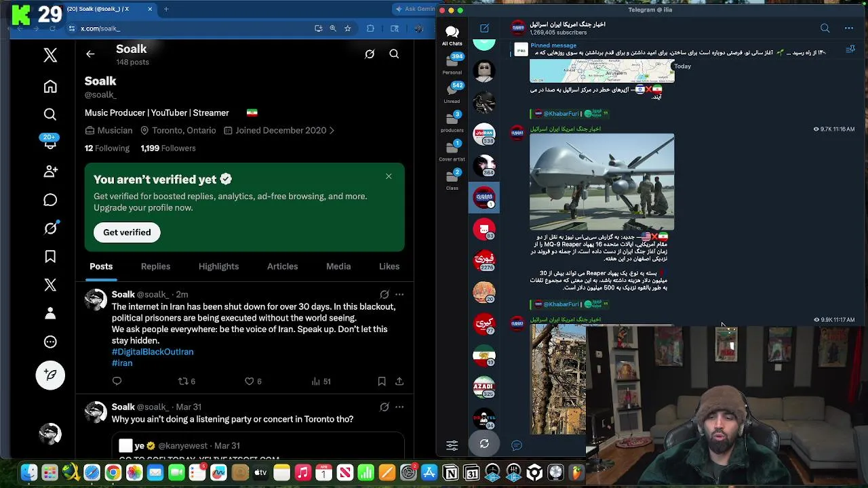Switch to the Media tab
The width and height of the screenshot is (868, 488).
[x=338, y=266]
